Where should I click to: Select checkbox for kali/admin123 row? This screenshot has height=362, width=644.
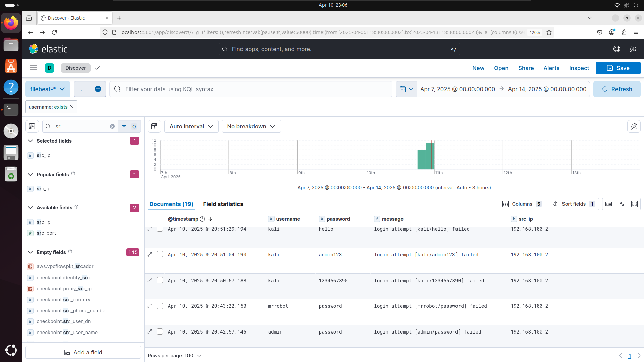point(160,254)
